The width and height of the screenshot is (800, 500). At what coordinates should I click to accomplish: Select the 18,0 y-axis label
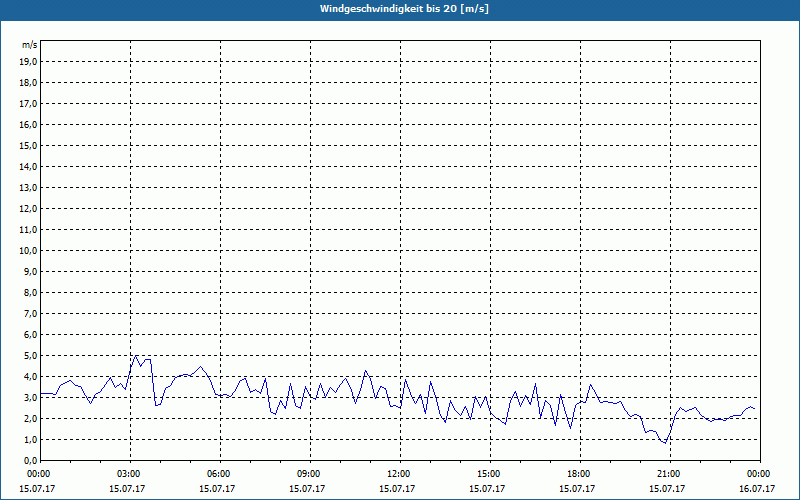[28, 83]
